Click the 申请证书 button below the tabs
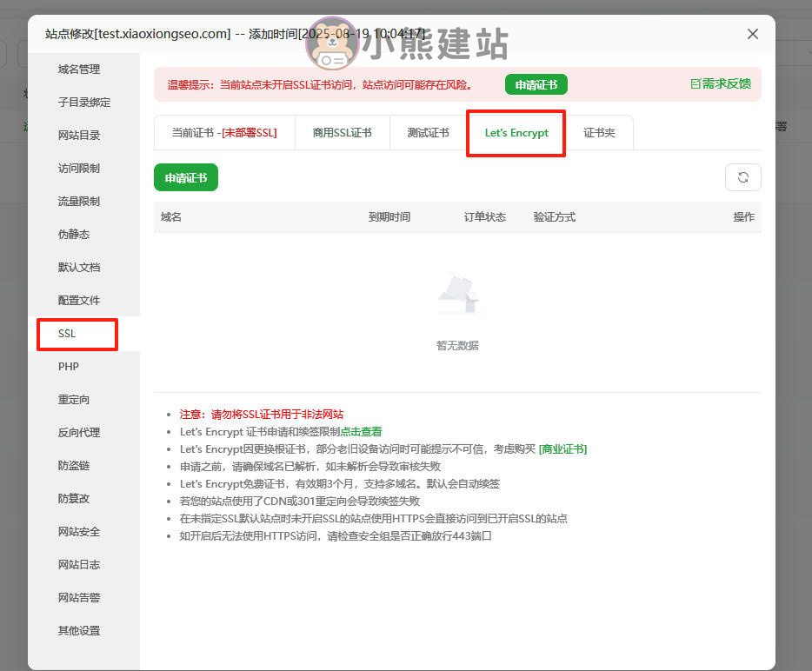Image resolution: width=812 pixels, height=671 pixels. pyautogui.click(x=186, y=177)
